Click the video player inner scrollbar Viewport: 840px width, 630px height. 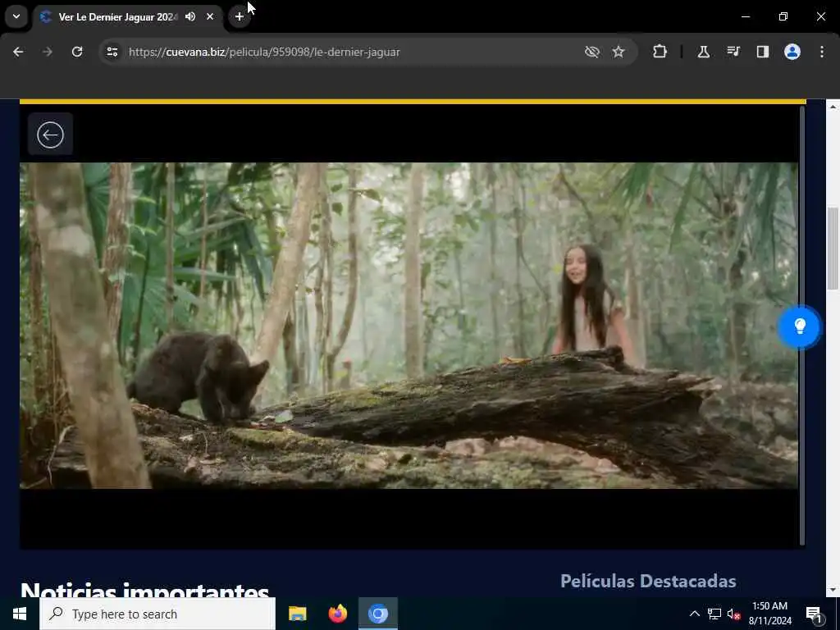802,326
